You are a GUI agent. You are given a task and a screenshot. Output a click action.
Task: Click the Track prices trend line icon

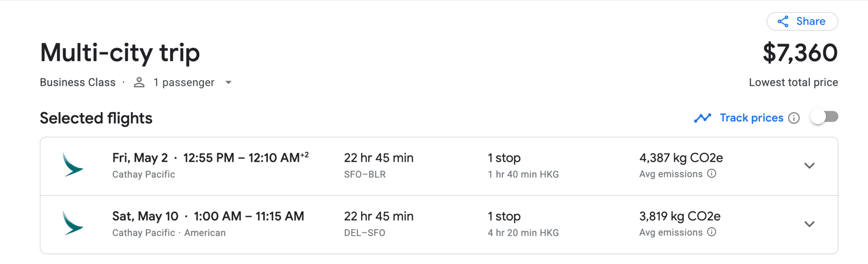(702, 118)
